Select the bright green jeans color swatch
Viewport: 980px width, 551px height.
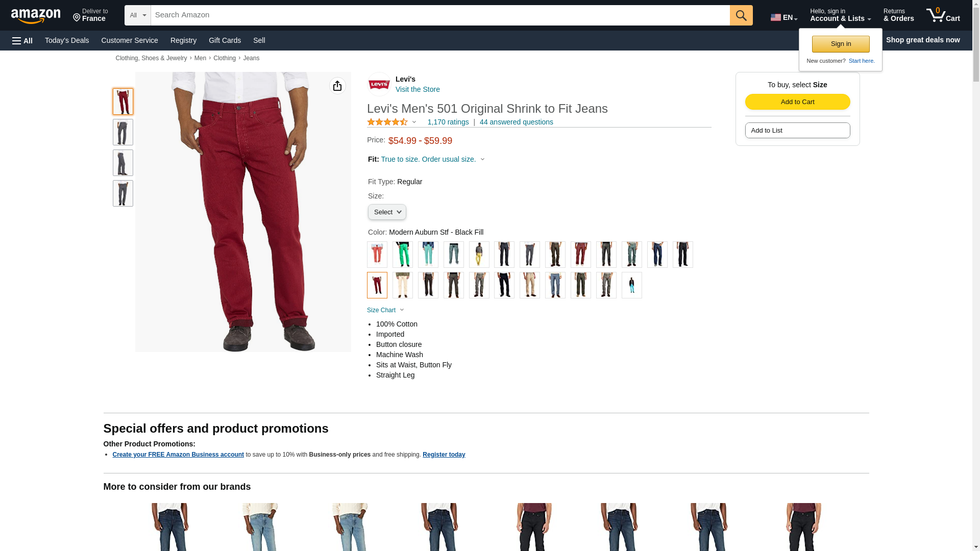pyautogui.click(x=403, y=255)
